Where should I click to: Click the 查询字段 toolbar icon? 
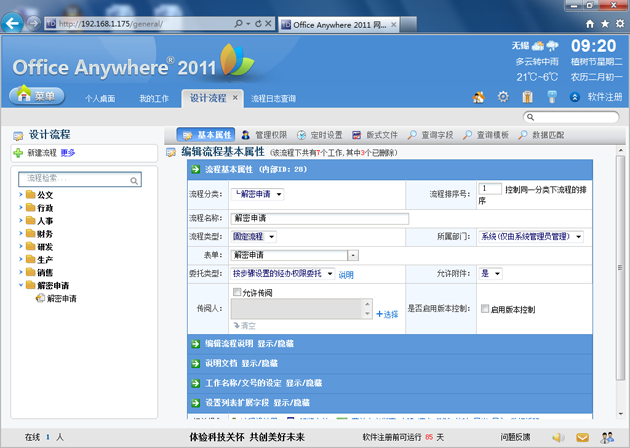432,134
